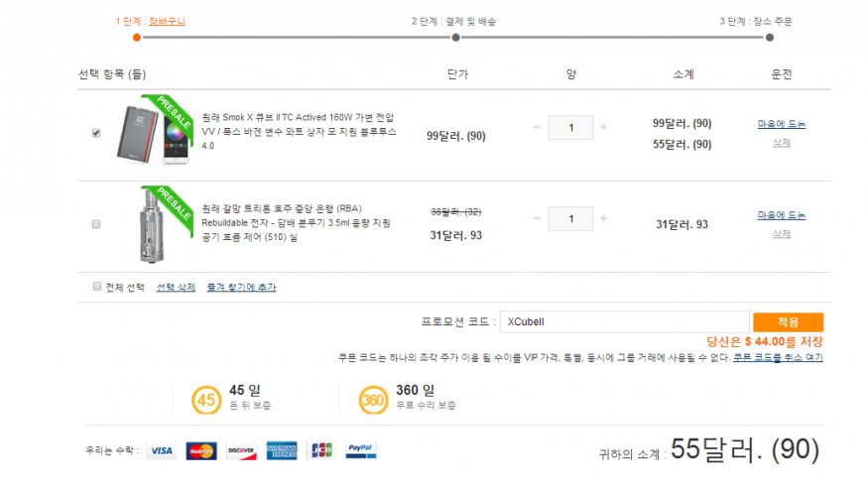Viewport: 868px width, 496px height.
Task: Click the American Express icon
Action: click(x=282, y=450)
